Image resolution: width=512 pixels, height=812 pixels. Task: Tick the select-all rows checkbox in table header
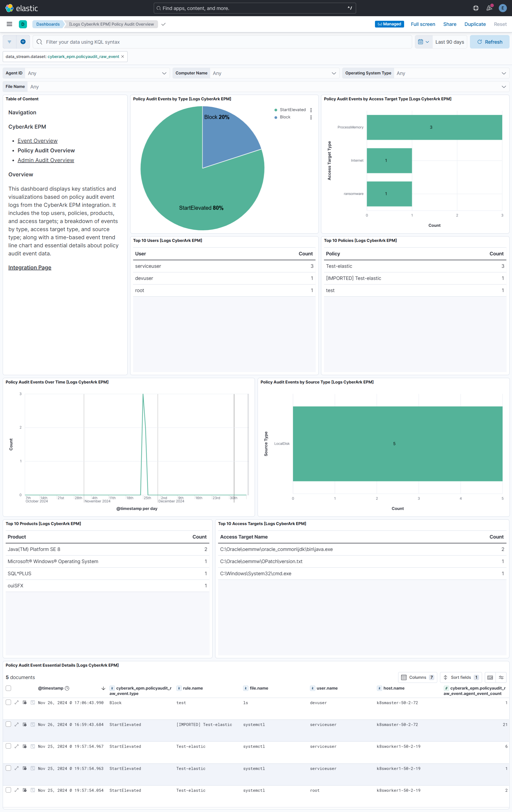(x=8, y=688)
